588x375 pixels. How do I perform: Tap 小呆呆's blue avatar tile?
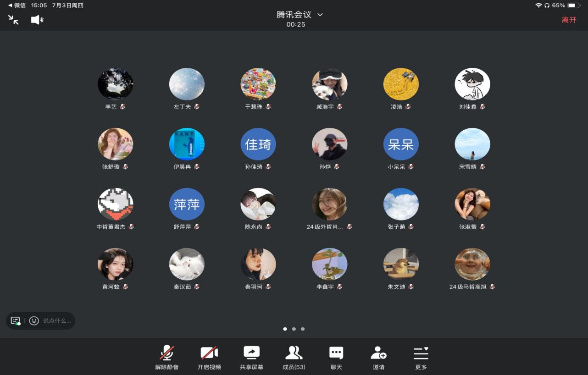(x=401, y=144)
